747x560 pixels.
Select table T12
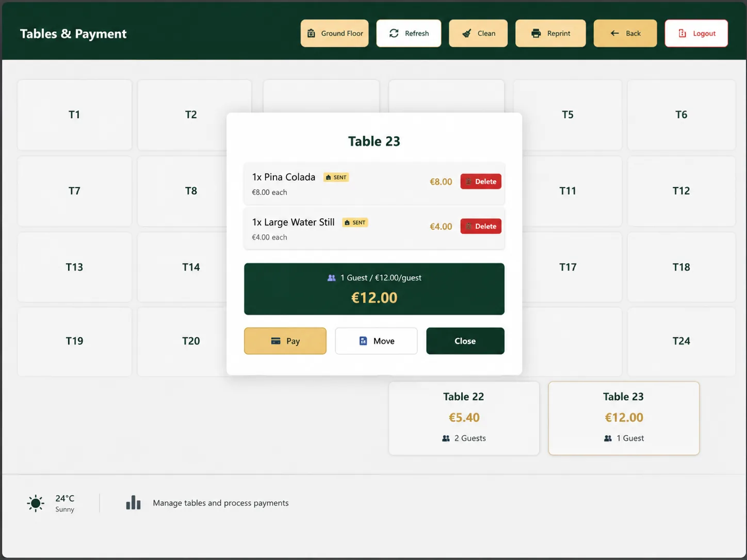(681, 191)
